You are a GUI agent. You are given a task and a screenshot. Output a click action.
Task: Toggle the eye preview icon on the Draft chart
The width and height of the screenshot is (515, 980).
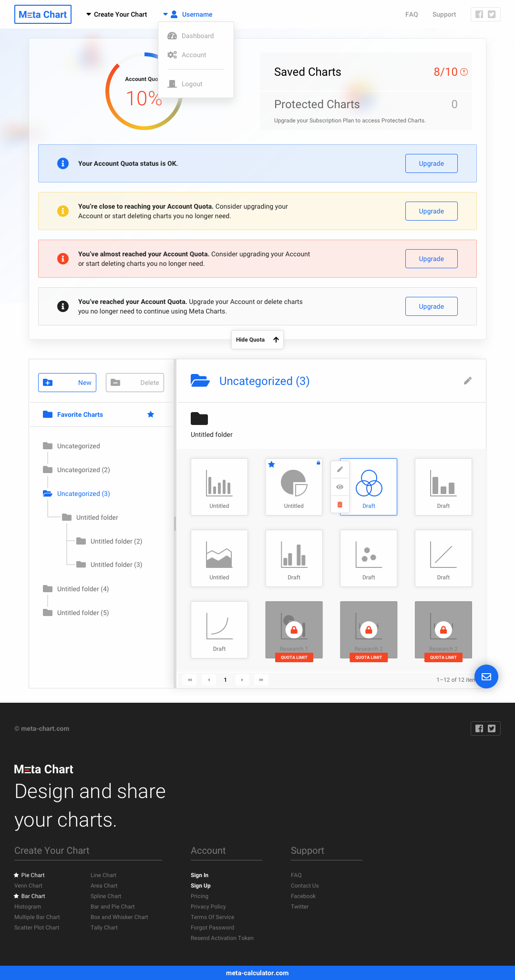tap(340, 487)
